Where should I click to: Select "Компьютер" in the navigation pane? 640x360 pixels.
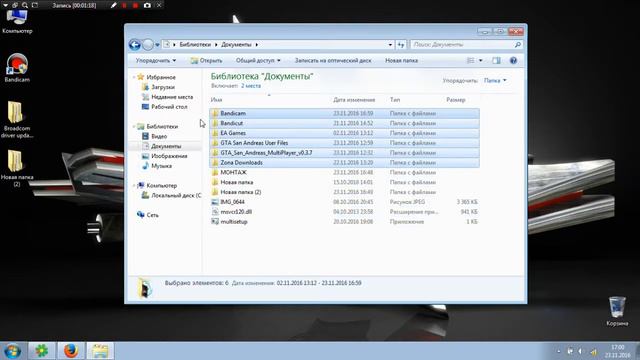pos(162,185)
